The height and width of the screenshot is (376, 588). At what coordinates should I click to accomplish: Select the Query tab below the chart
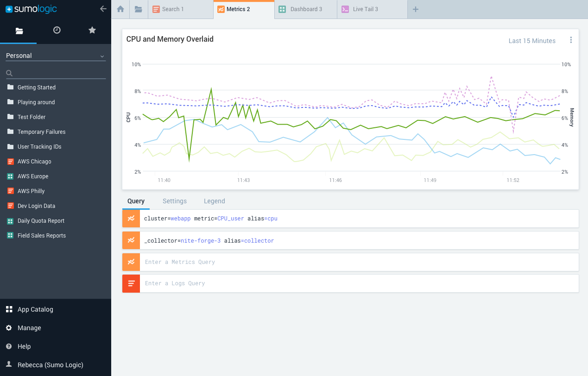click(136, 201)
